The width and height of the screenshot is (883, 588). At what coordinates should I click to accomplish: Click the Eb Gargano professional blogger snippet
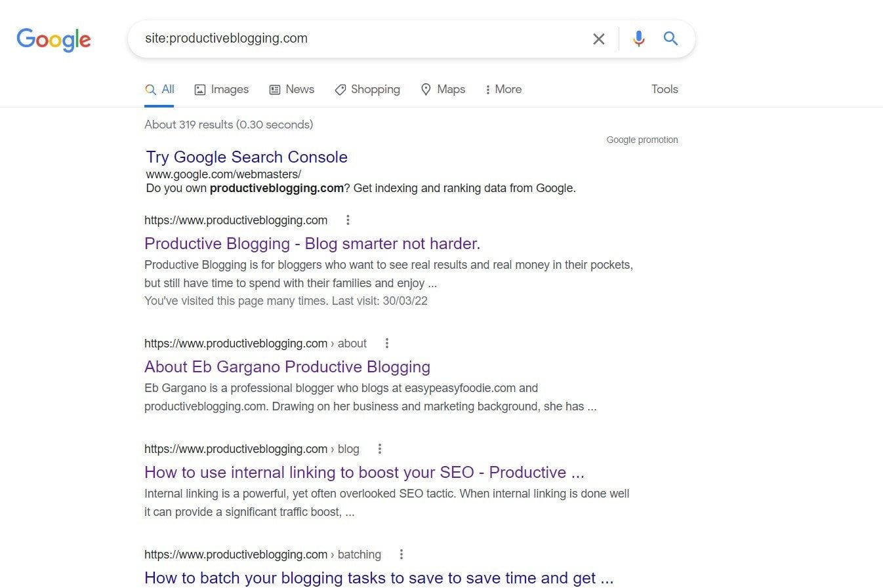coord(371,397)
